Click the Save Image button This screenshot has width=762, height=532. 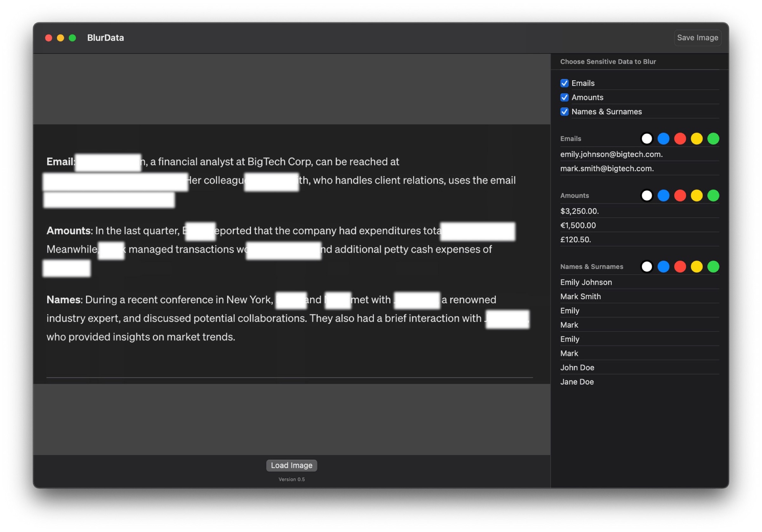697,38
